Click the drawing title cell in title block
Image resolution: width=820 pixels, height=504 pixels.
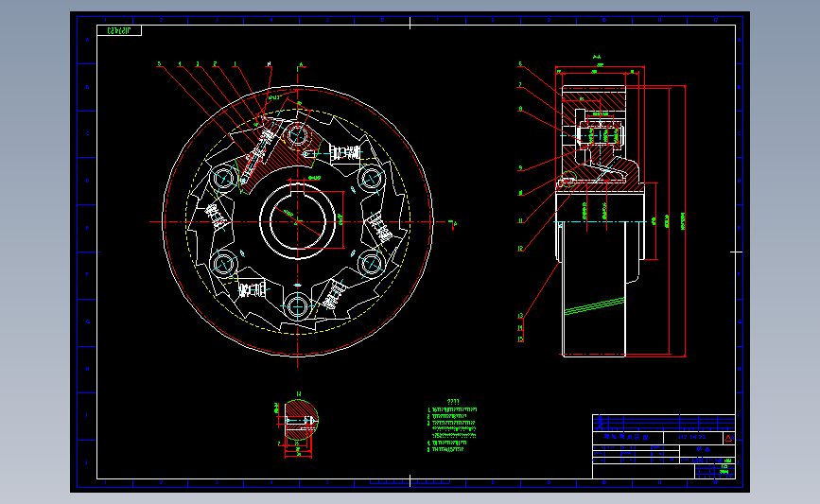628,437
